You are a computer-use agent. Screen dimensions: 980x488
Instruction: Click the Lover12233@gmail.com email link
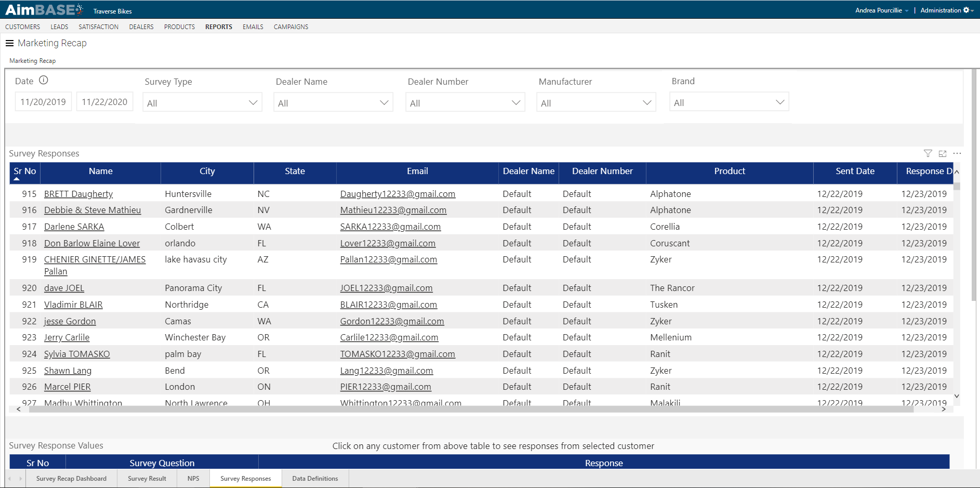coord(388,243)
